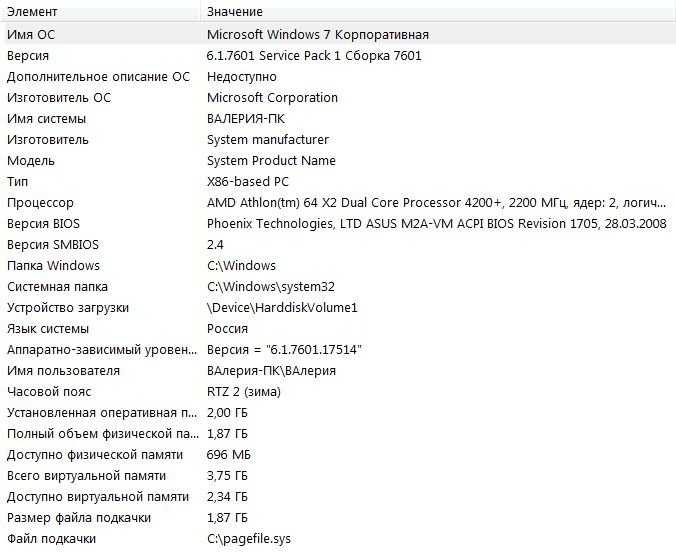The image size is (676, 558).
Task: Select the Устройство загрузки row
Action: 338,308
